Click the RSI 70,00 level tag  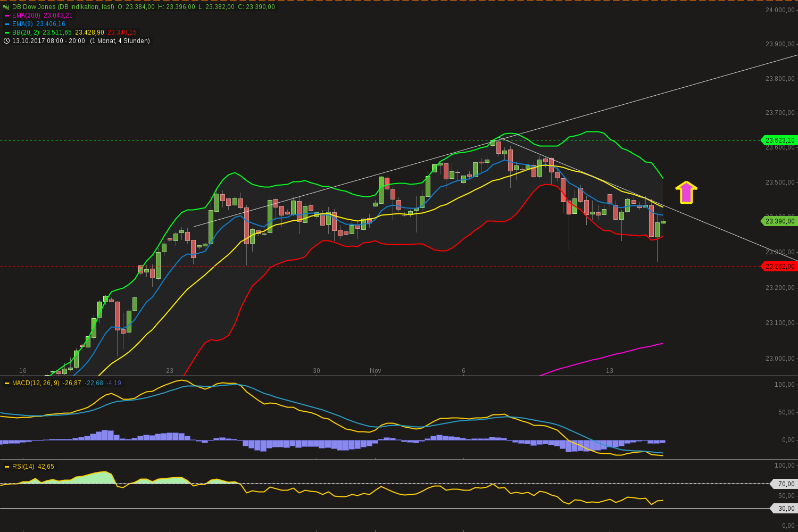tap(784, 484)
